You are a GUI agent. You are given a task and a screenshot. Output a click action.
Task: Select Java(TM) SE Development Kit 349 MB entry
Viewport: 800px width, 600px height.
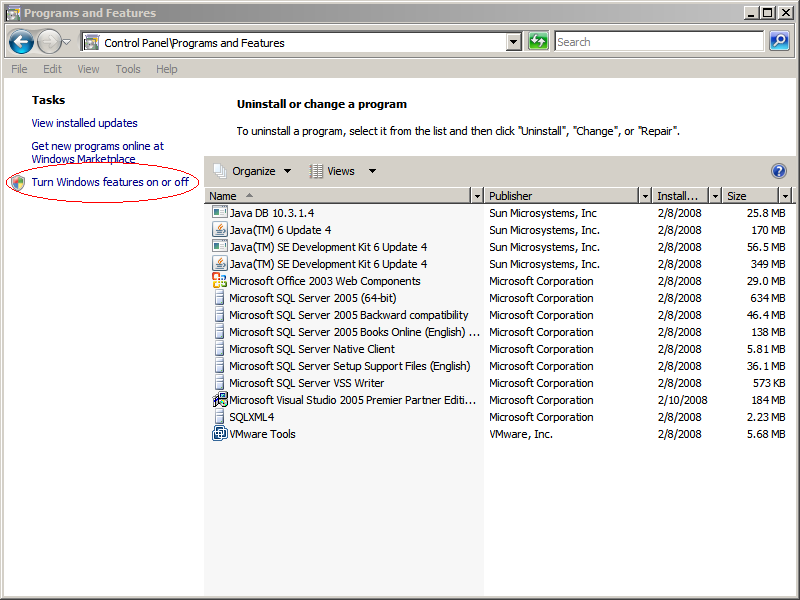[328, 264]
